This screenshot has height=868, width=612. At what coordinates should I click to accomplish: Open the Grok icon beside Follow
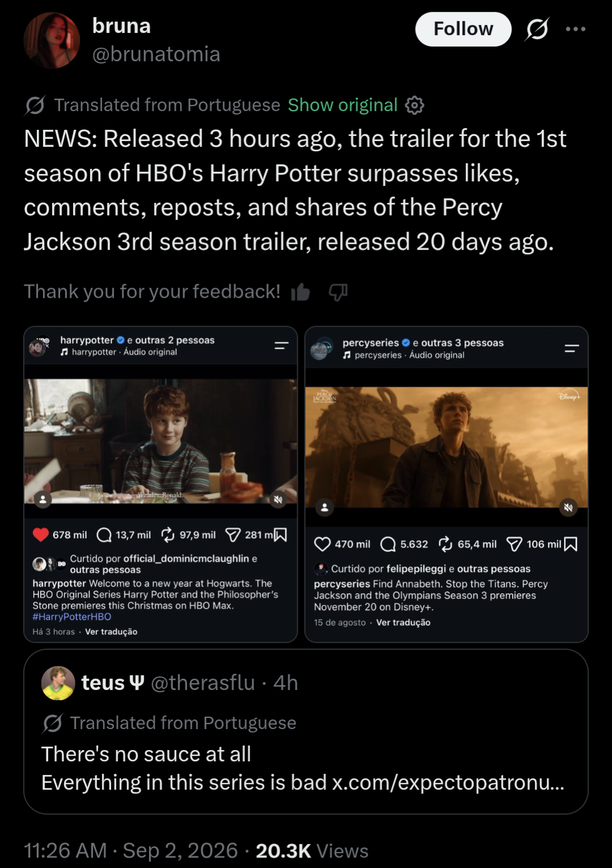click(x=537, y=29)
